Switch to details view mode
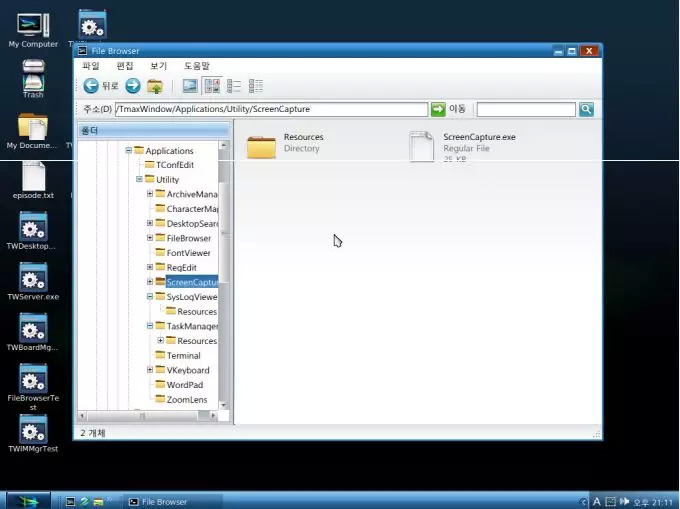The height and width of the screenshot is (509, 680). [x=256, y=86]
